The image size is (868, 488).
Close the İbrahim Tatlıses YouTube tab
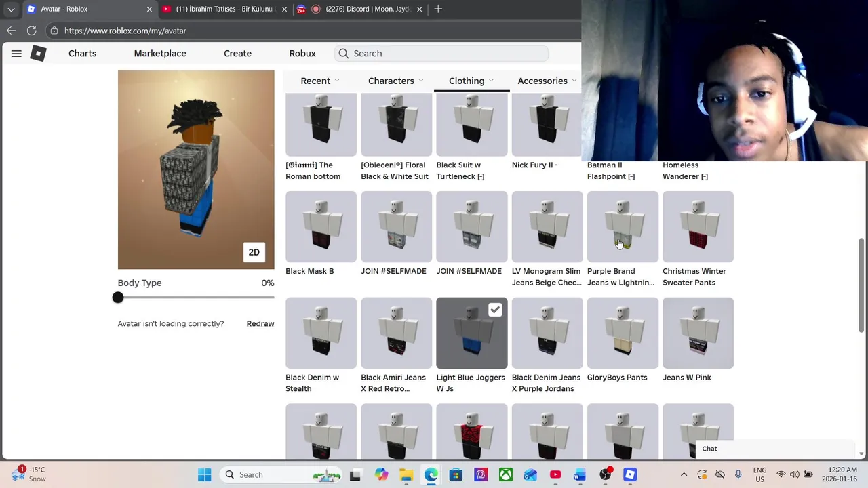click(x=285, y=9)
